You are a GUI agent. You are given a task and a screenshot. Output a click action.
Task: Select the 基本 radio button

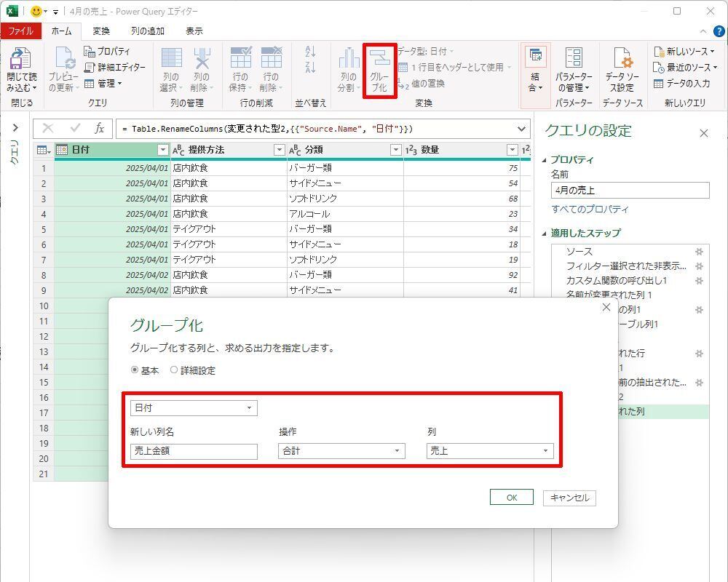135,370
